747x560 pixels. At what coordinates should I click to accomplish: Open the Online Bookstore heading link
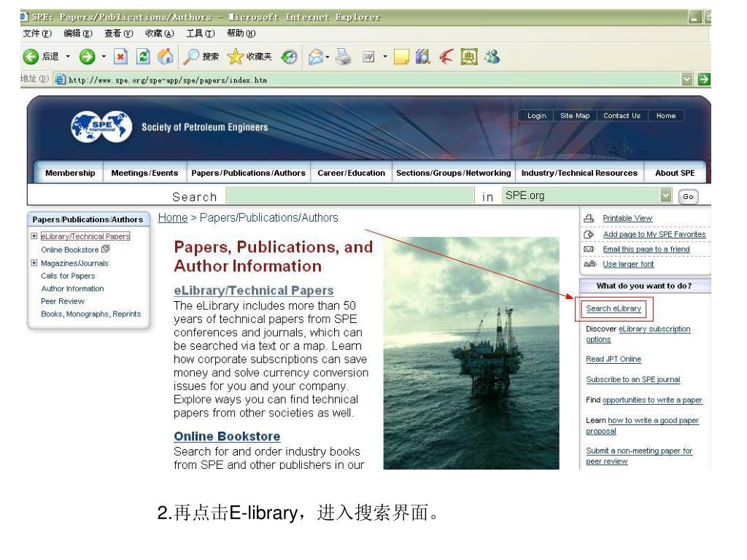tap(227, 436)
